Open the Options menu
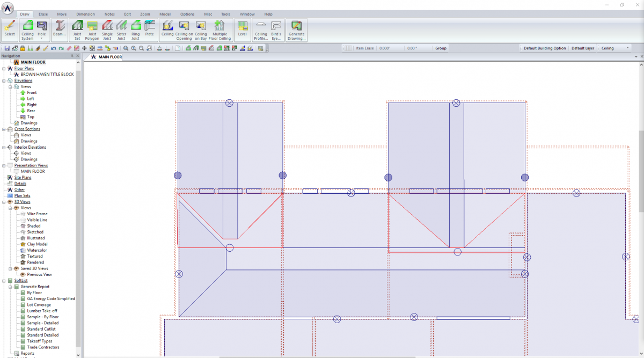The width and height of the screenshot is (644, 358). click(187, 14)
